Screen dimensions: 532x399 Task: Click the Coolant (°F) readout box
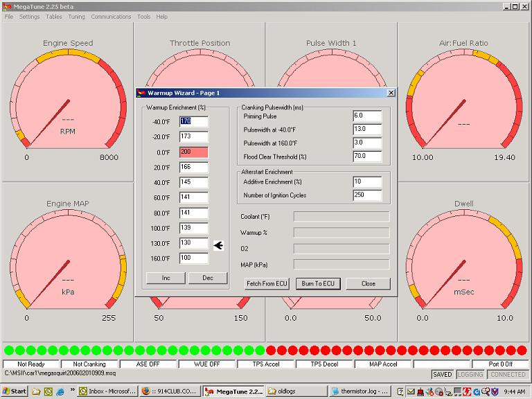342,216
